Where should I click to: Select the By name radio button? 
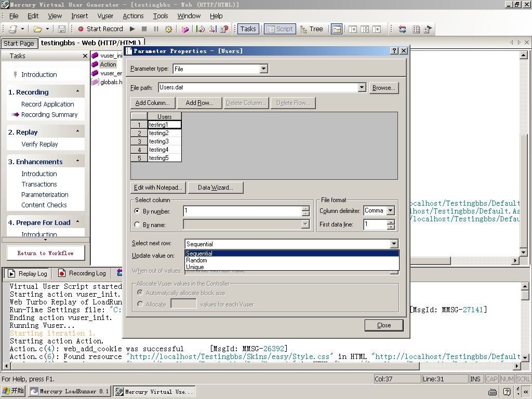click(x=137, y=224)
